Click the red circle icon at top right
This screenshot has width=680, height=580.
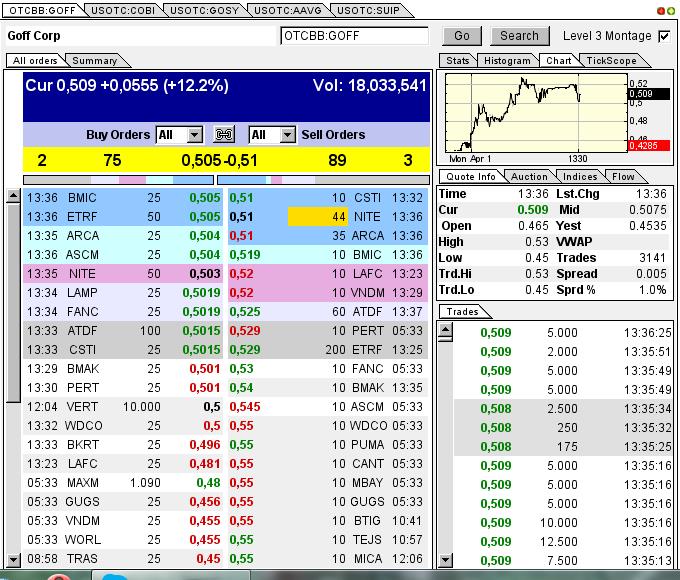click(661, 11)
